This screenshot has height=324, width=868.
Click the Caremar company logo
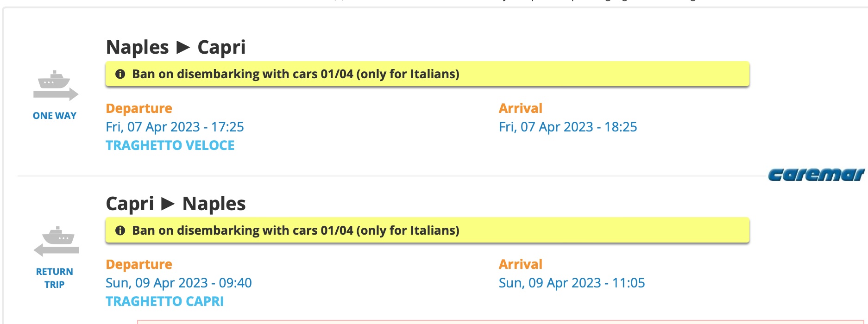[x=816, y=175]
